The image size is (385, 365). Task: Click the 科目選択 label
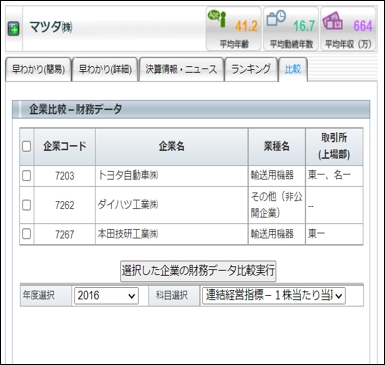tap(172, 295)
